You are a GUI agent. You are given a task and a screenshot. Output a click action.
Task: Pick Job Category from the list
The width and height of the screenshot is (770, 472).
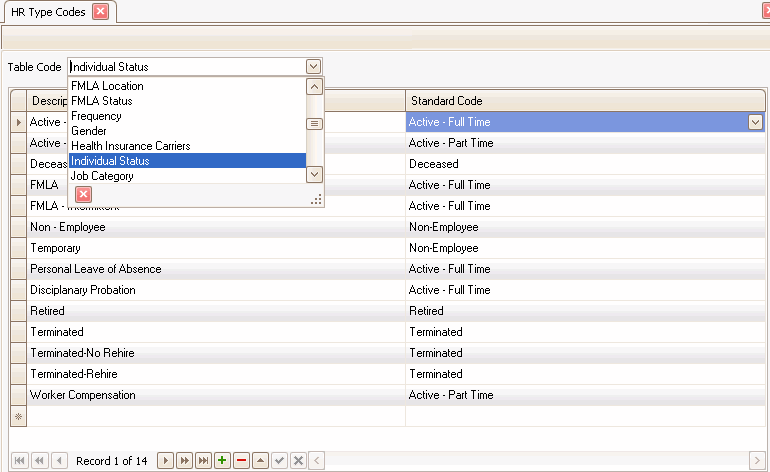(x=102, y=176)
